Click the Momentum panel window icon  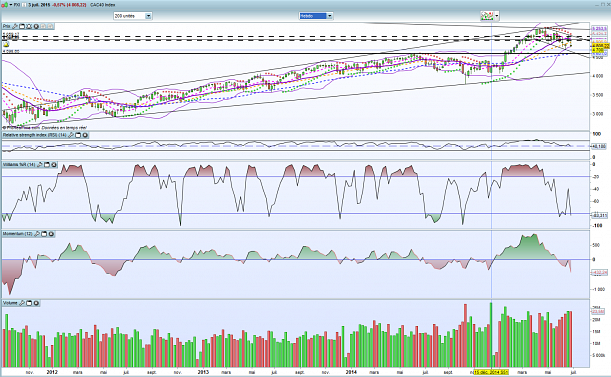coord(44,234)
